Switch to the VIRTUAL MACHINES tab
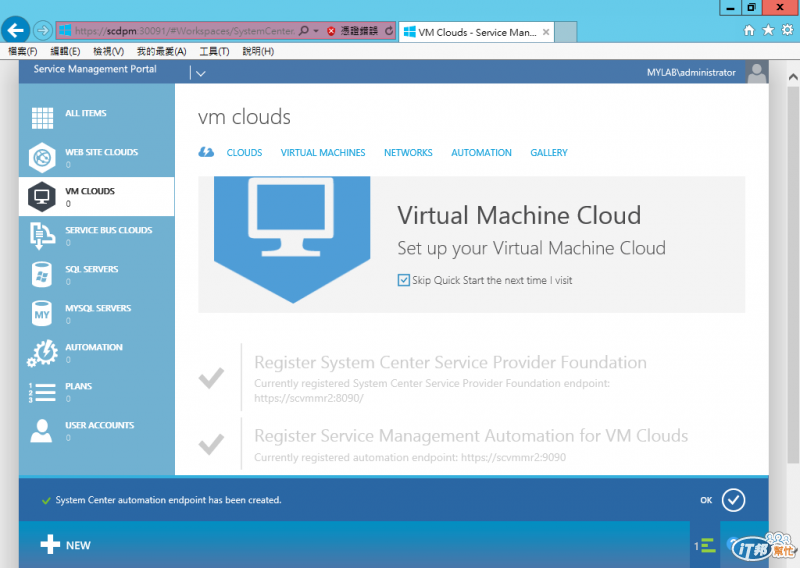 (x=323, y=153)
